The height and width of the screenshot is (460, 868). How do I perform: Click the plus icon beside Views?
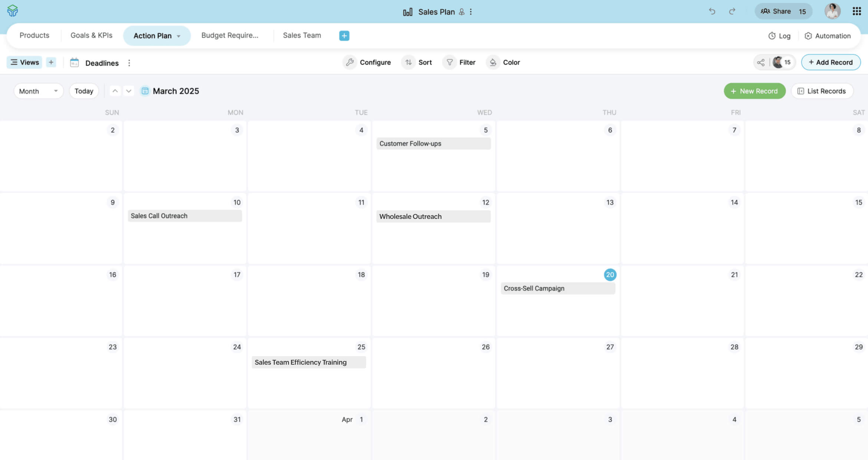pyautogui.click(x=51, y=62)
